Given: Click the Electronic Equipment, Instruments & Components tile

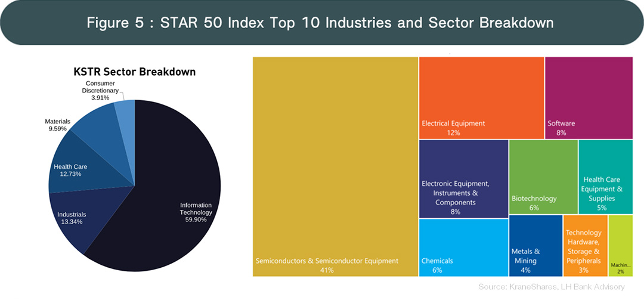Looking at the screenshot, I should coord(463,179).
